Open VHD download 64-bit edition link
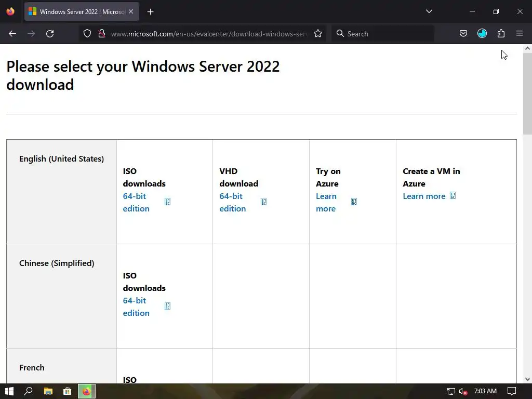Screen dimensions: 532x399 pyautogui.click(x=232, y=202)
